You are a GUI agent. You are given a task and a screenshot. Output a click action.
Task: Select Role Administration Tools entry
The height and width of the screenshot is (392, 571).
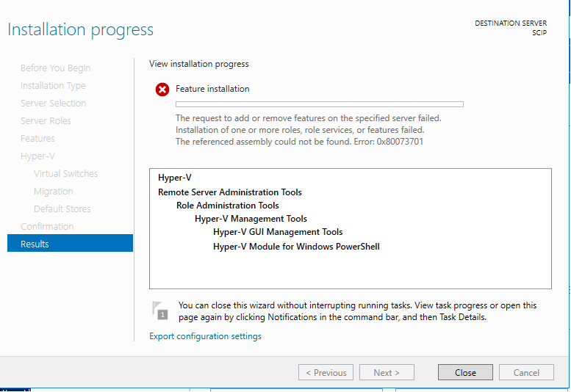click(x=228, y=206)
